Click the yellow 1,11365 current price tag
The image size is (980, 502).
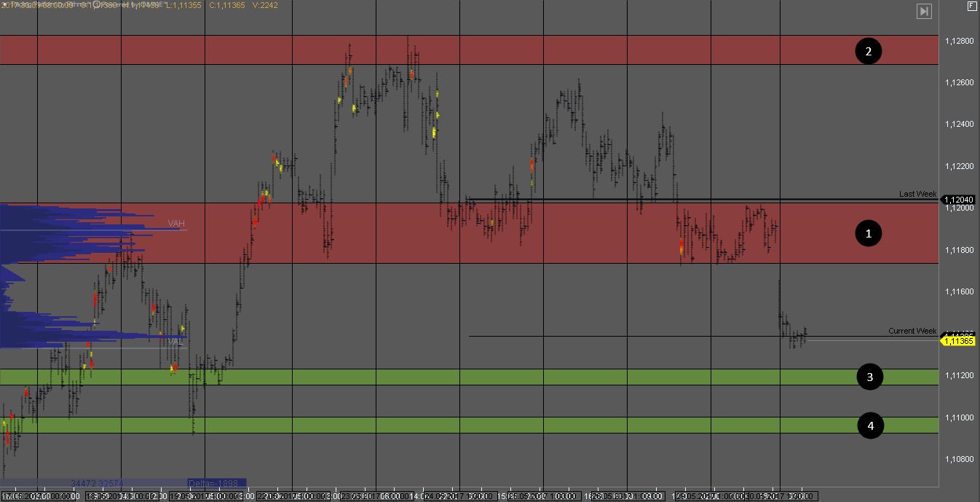tap(958, 341)
